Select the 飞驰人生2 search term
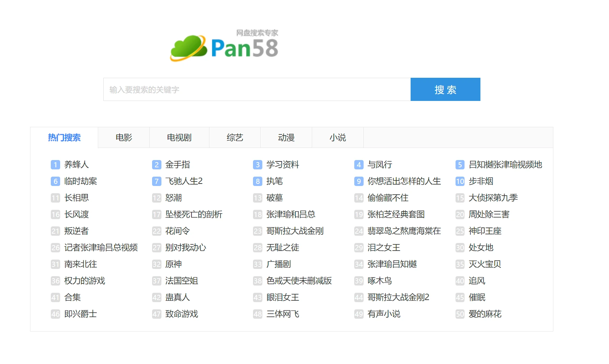Screen dimensions: 609x364 coord(184,181)
